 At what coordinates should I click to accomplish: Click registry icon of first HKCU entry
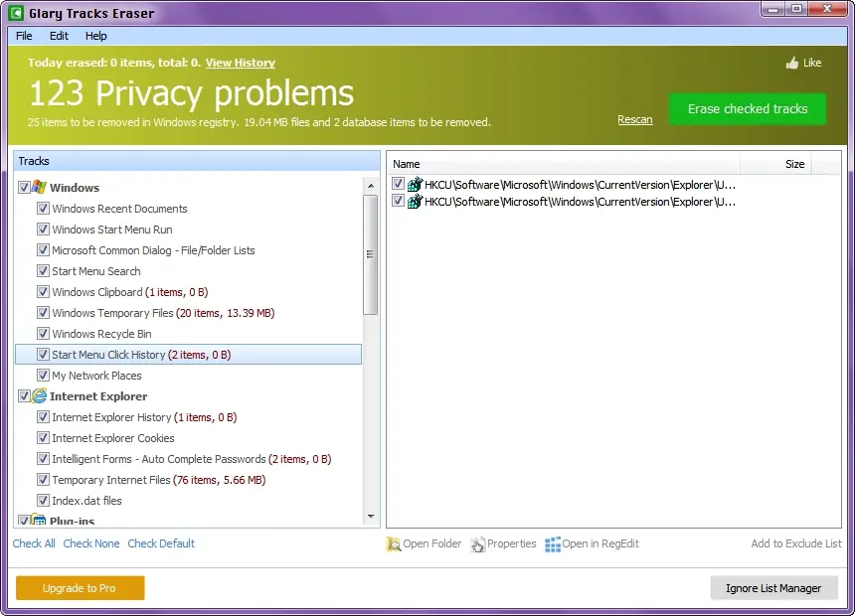415,185
